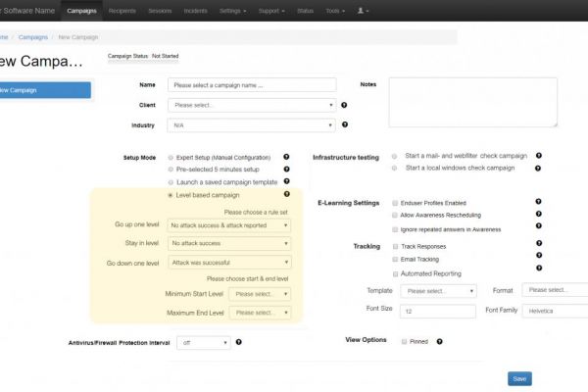Click help icon for Antivirus/Firewall Protection interval

coord(238,342)
